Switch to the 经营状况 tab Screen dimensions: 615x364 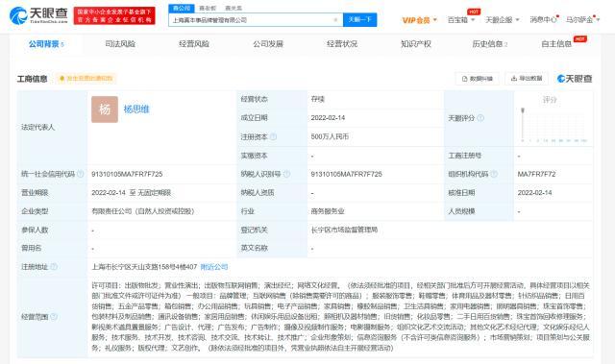point(342,44)
